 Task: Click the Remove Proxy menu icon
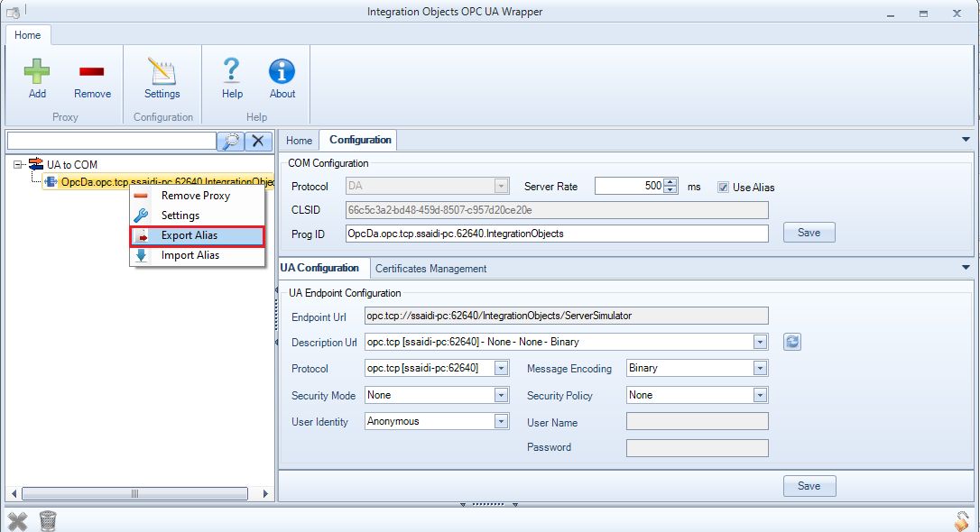[x=142, y=196]
